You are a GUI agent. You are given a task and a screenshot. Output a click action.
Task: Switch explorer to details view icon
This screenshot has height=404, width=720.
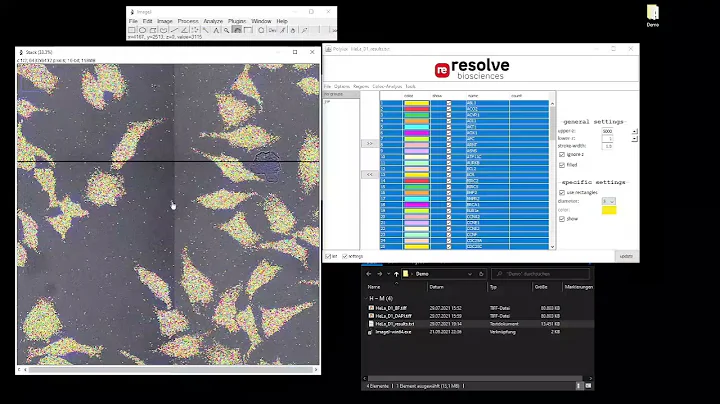point(579,386)
